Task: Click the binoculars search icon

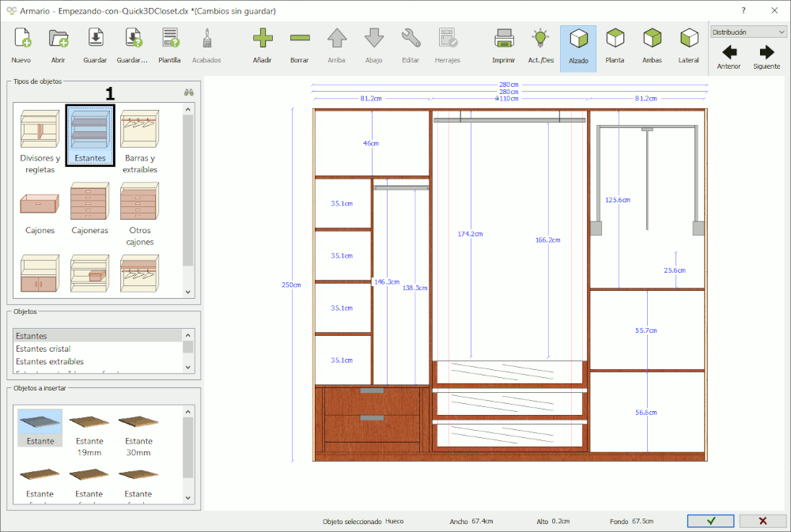Action: click(189, 92)
